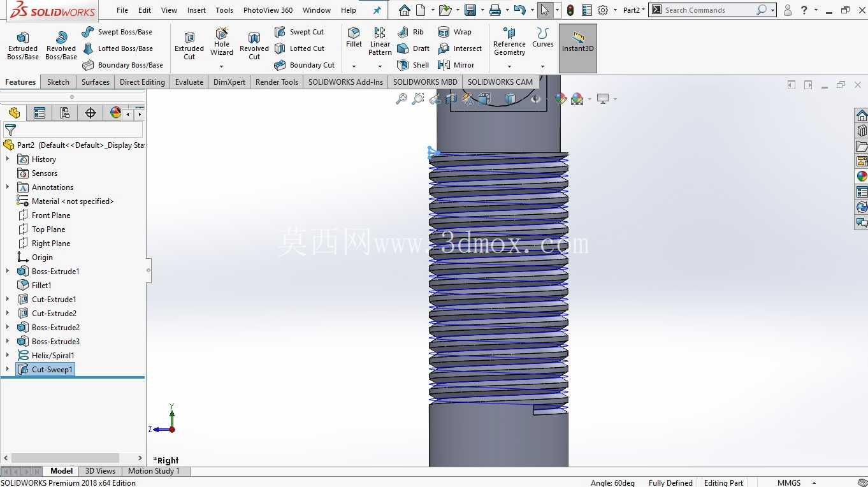The image size is (868, 487).
Task: Select the Shell tool
Action: (x=413, y=65)
